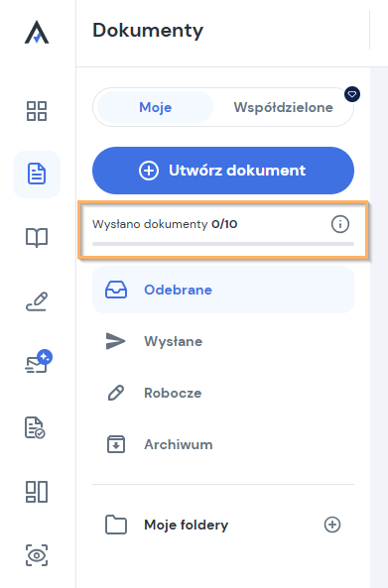
Task: Click the Autenti logo at top
Action: point(37,33)
